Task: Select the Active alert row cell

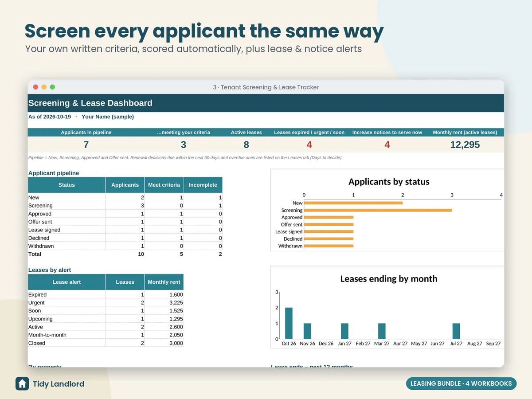Action: click(66, 327)
